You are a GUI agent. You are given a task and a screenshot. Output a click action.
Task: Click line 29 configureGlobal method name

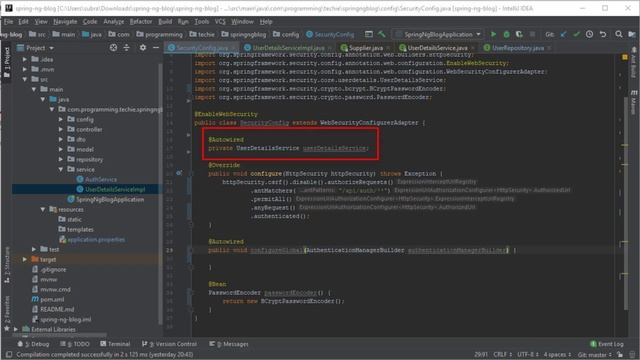coord(276,250)
